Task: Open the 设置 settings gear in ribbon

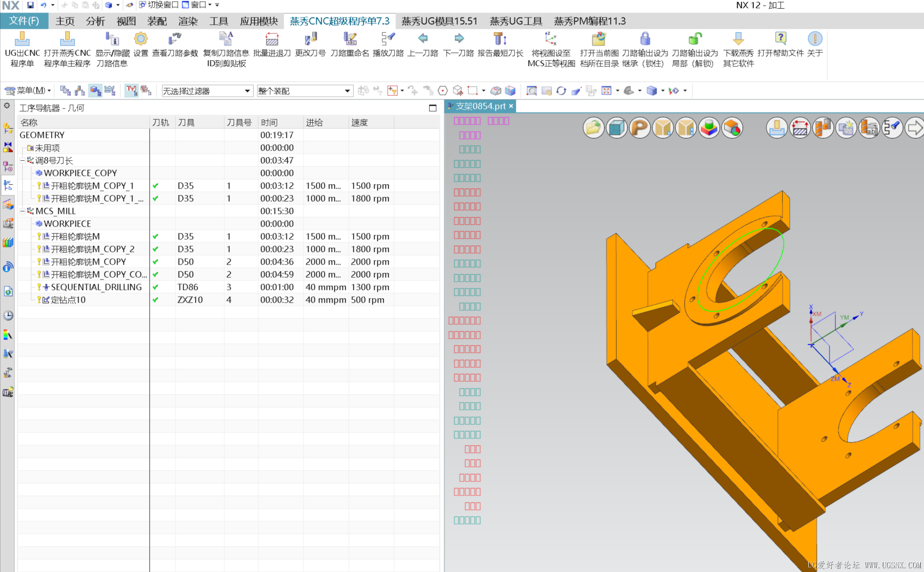Action: (141, 39)
